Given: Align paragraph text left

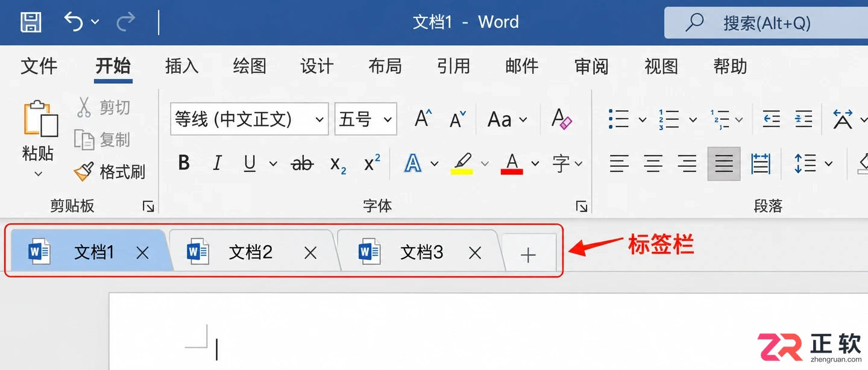Looking at the screenshot, I should [x=619, y=163].
